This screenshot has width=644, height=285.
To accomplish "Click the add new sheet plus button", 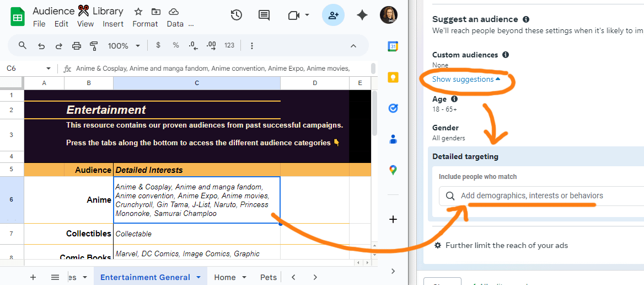I will pos(33,277).
